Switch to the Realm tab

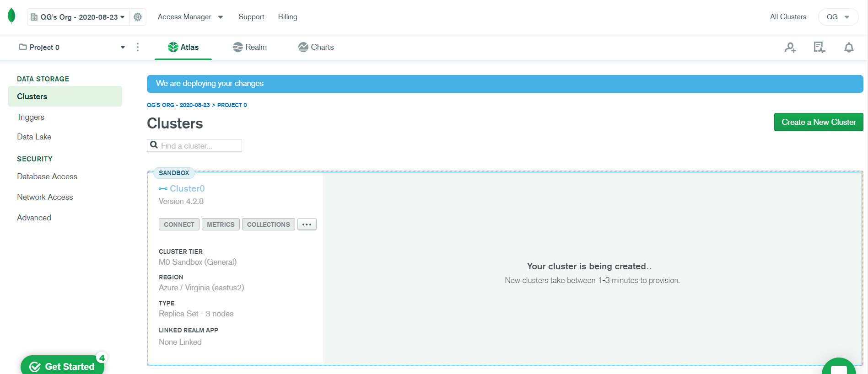pos(250,47)
